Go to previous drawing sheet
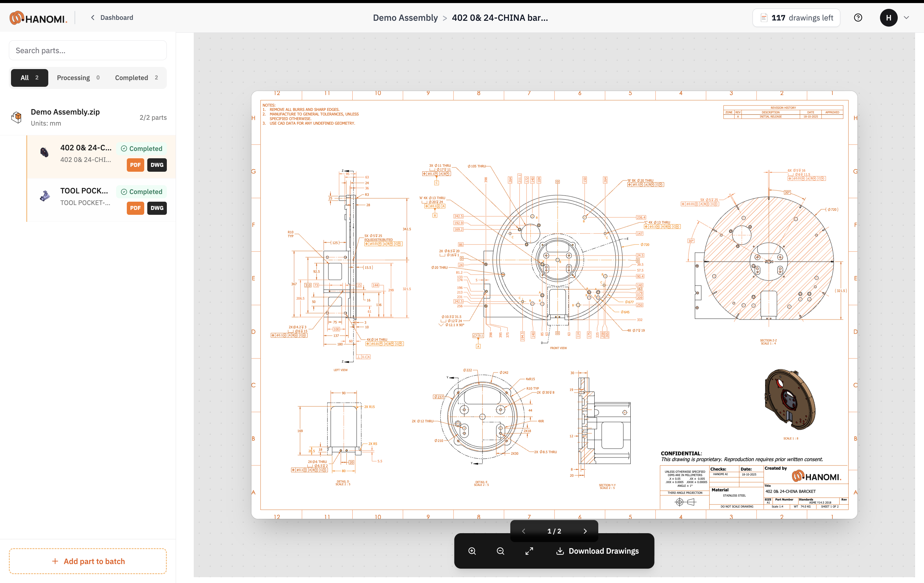924x583 pixels. tap(523, 531)
